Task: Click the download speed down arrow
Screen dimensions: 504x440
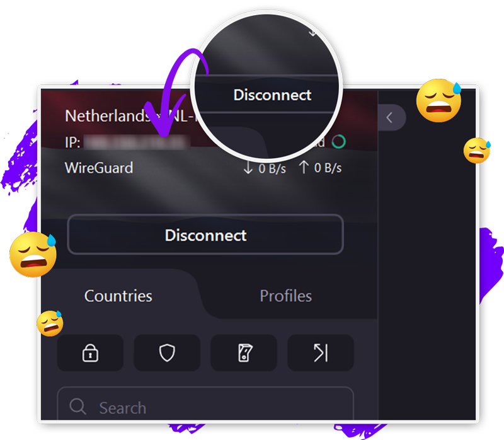Action: click(248, 168)
